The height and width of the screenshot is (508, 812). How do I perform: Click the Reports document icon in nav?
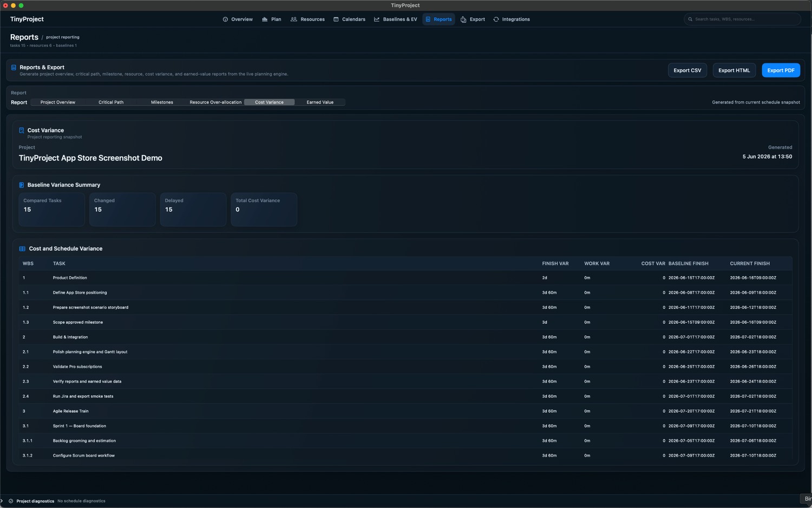(x=428, y=19)
